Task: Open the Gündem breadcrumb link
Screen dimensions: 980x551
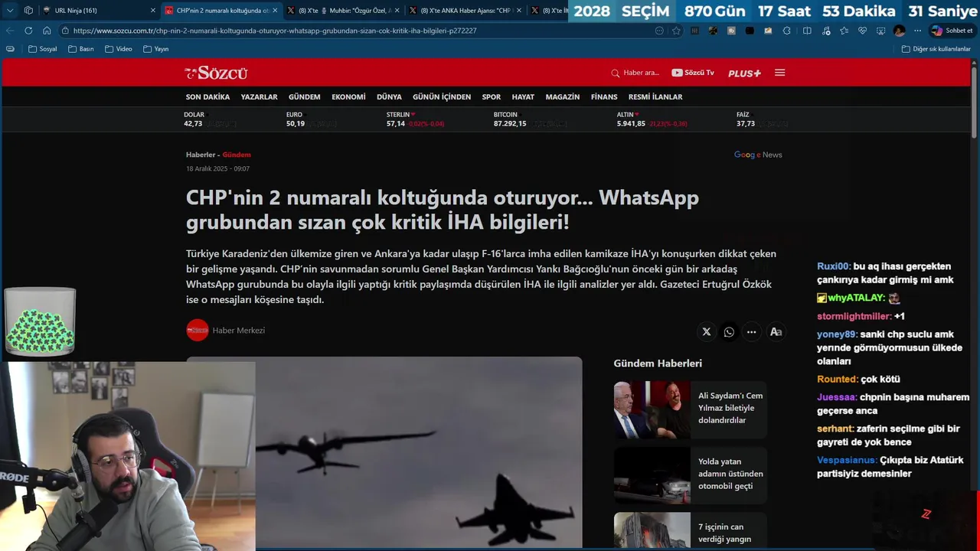Action: [237, 155]
